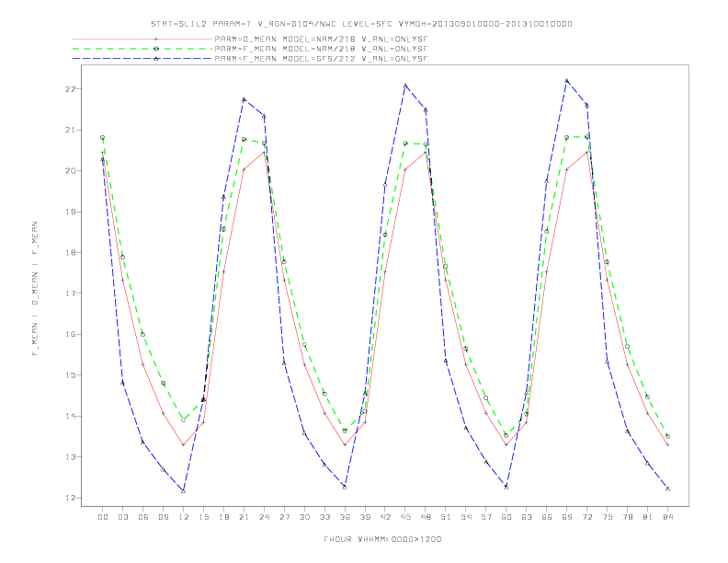Click x-axis forecast hour label 33
Viewport: 728px width, 563px height.
324,517
